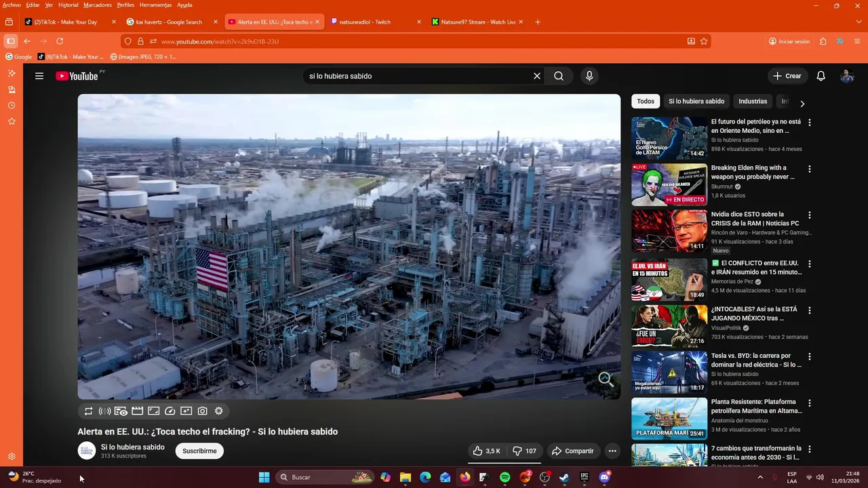Open the channel avatar below the video

[x=87, y=451]
